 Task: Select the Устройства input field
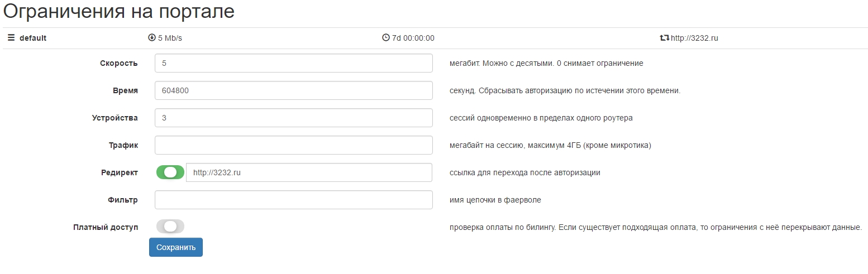(x=294, y=118)
